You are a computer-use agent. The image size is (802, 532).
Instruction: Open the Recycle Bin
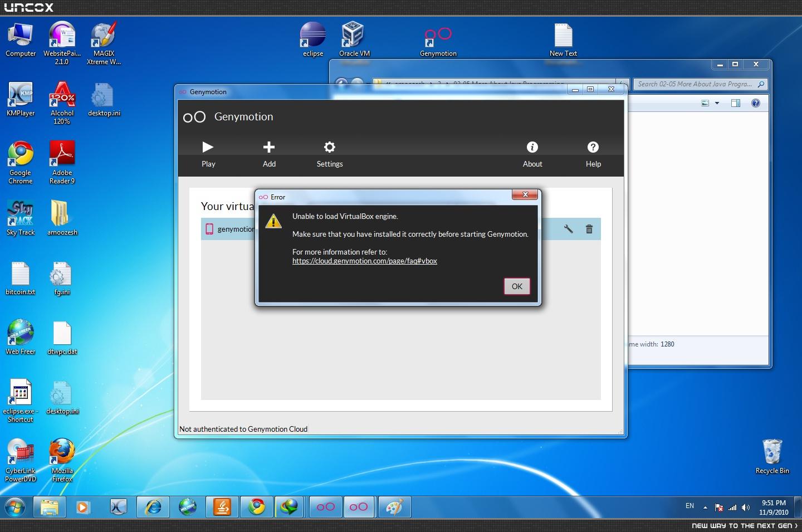pos(772,456)
